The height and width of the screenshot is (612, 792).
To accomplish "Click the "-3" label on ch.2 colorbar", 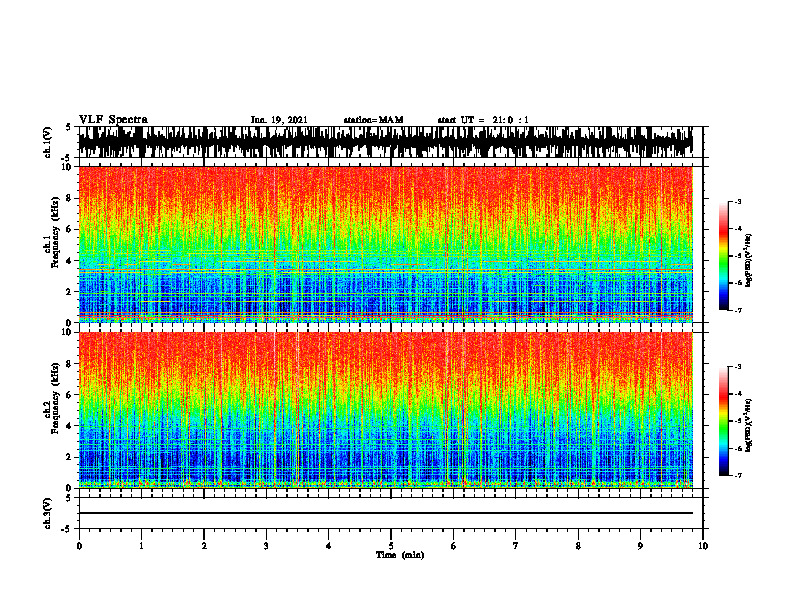I will pyautogui.click(x=738, y=367).
